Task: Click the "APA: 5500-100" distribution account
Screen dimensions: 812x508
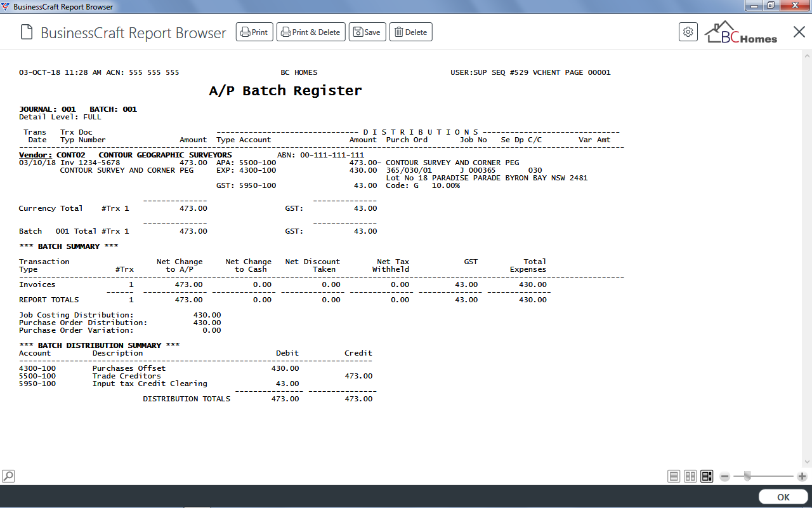Action: [246, 163]
